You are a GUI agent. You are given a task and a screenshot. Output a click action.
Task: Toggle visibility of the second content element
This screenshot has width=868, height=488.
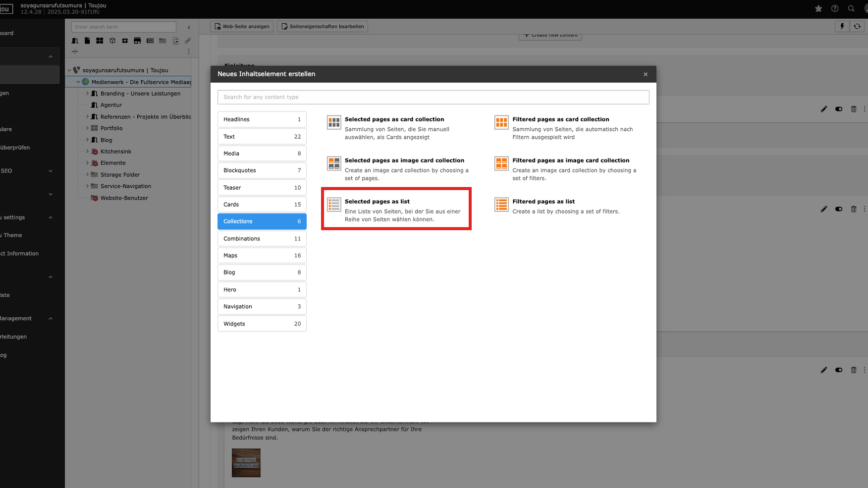[x=839, y=209]
